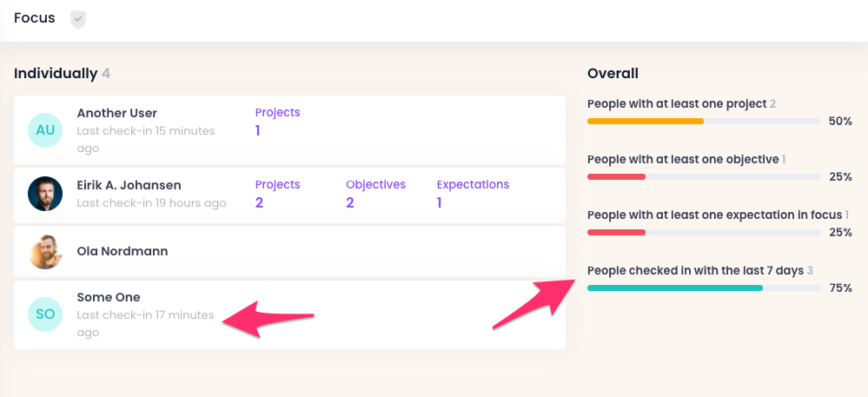The image size is (868, 397).
Task: Click Eirik's Objectives count
Action: (350, 202)
